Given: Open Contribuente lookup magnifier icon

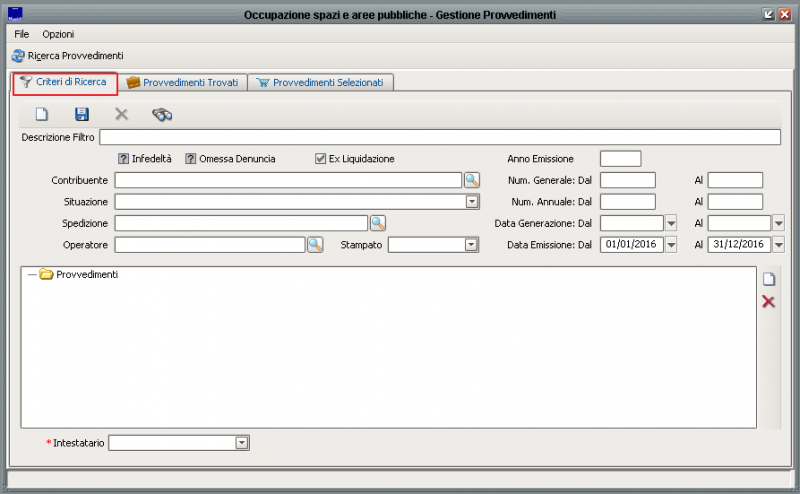Looking at the screenshot, I should [x=472, y=180].
